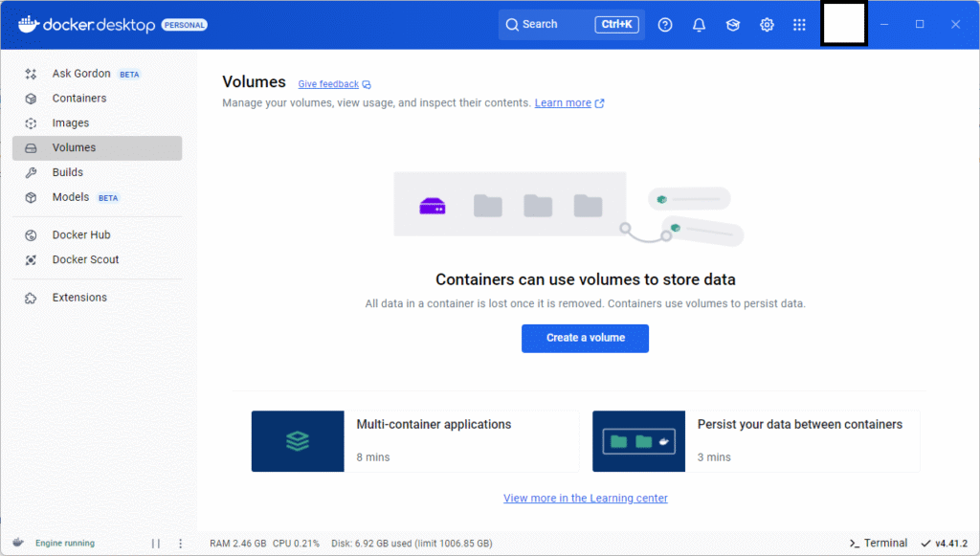The width and height of the screenshot is (980, 556).
Task: Open the Terminal from status bar
Action: click(879, 543)
